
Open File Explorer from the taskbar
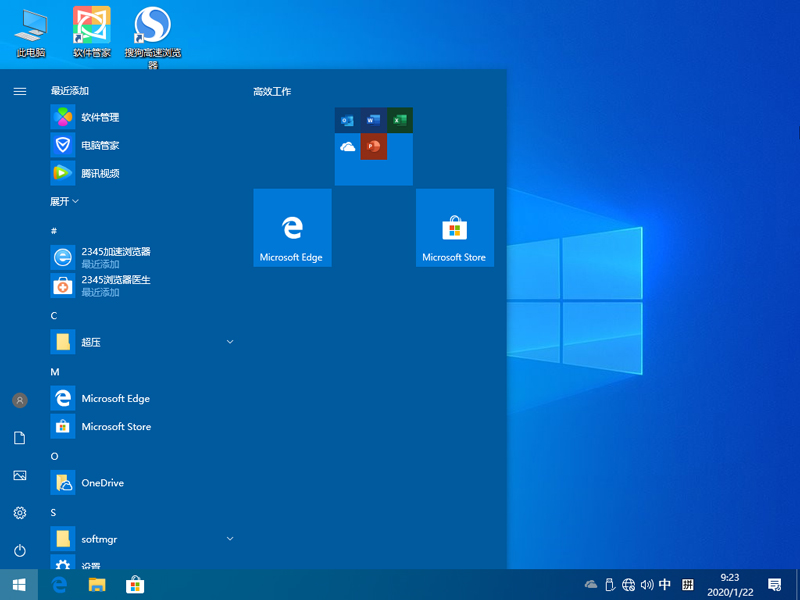[x=96, y=584]
